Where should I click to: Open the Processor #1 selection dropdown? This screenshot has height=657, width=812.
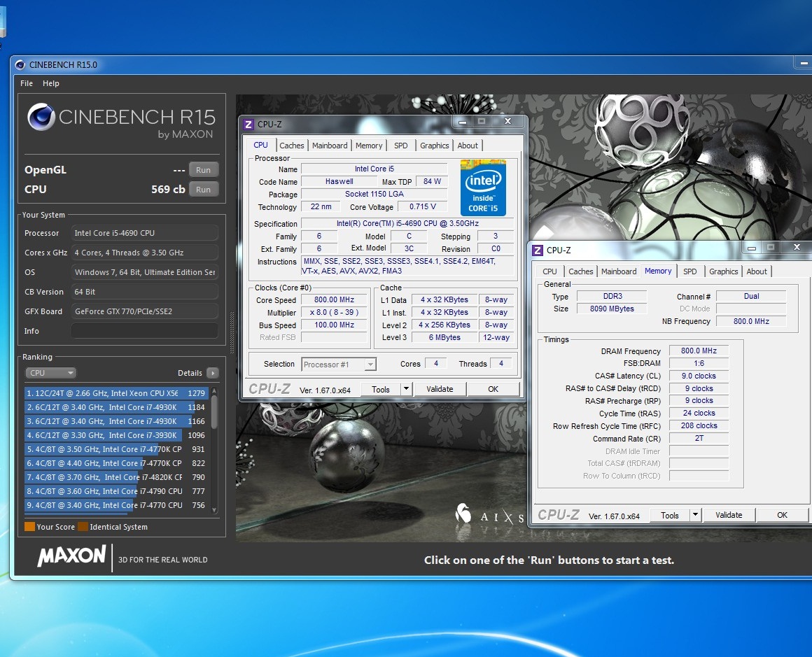pos(339,365)
